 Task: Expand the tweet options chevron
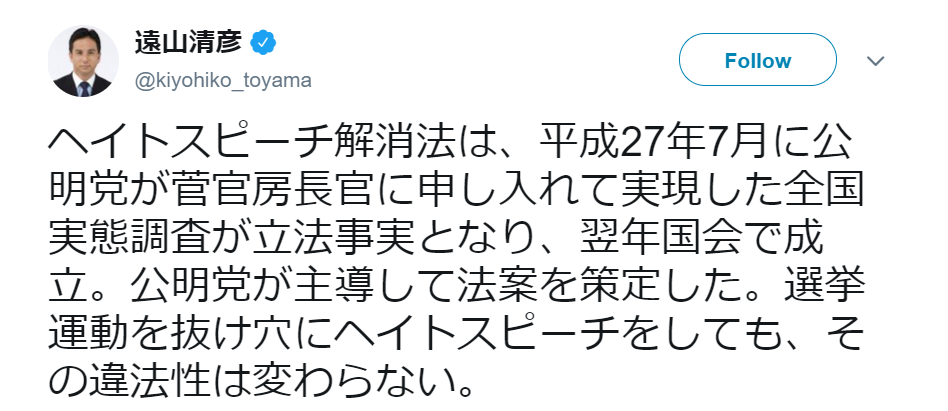point(876,61)
